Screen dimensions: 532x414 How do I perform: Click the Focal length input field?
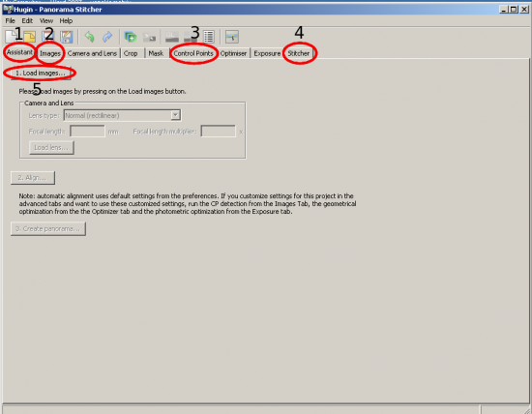point(87,132)
